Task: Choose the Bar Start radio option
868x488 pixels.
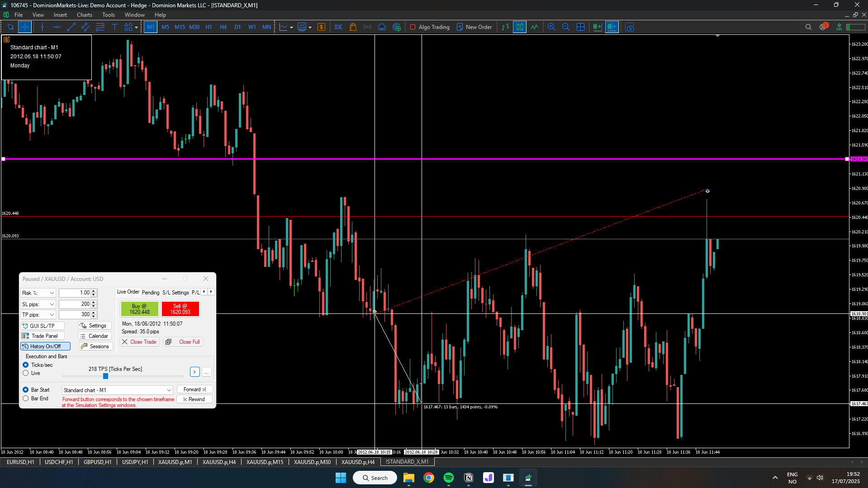Action: [x=26, y=390]
